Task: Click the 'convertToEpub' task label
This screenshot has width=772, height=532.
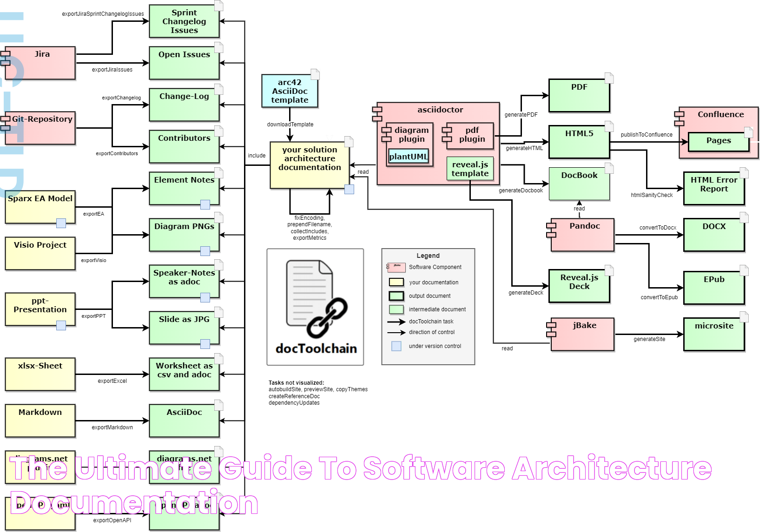Action: 659,297
